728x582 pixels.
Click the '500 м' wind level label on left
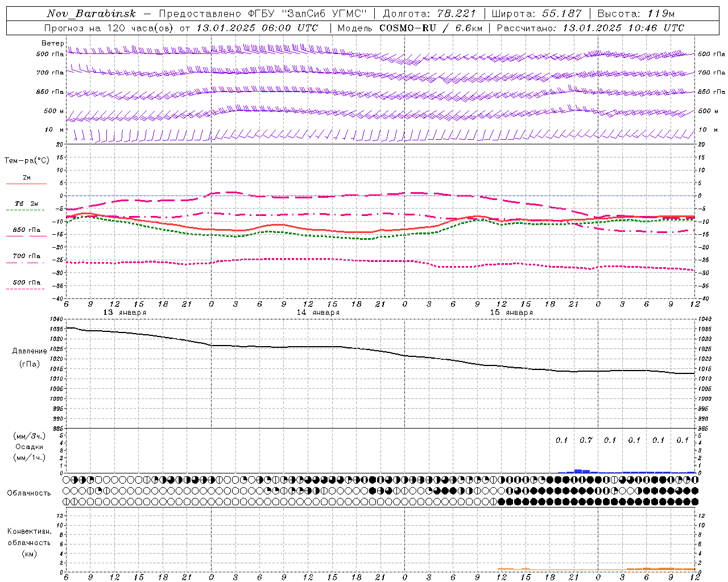click(x=53, y=111)
